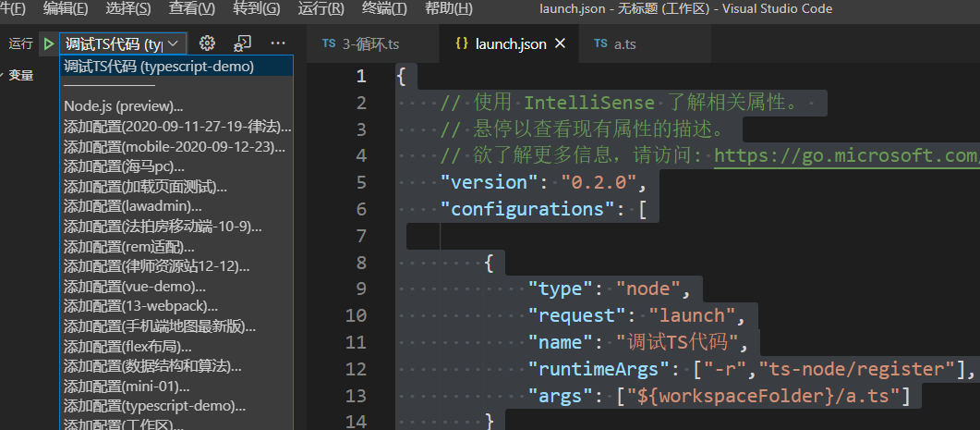This screenshot has width=980, height=430.
Task: Open the 选择(S) menu
Action: click(128, 8)
